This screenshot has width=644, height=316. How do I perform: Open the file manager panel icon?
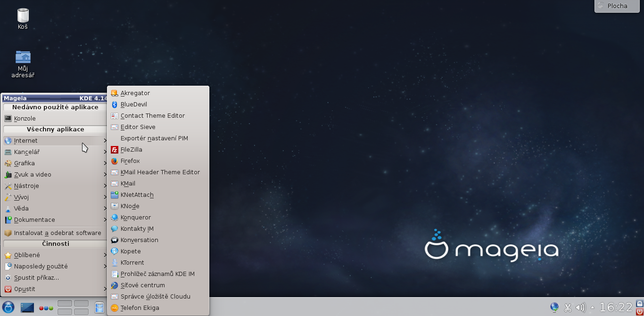99,308
